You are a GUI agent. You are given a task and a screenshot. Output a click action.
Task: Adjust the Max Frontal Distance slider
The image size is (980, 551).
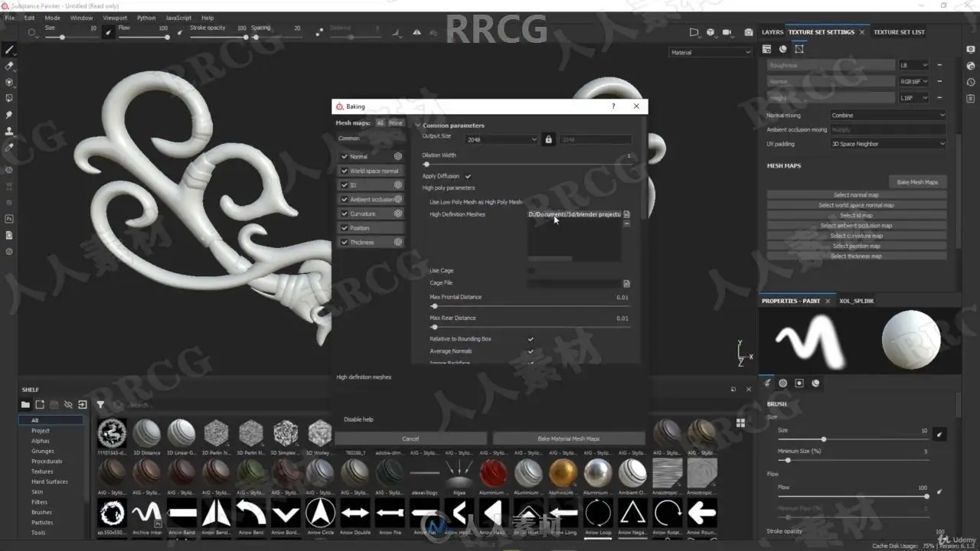coord(531,306)
